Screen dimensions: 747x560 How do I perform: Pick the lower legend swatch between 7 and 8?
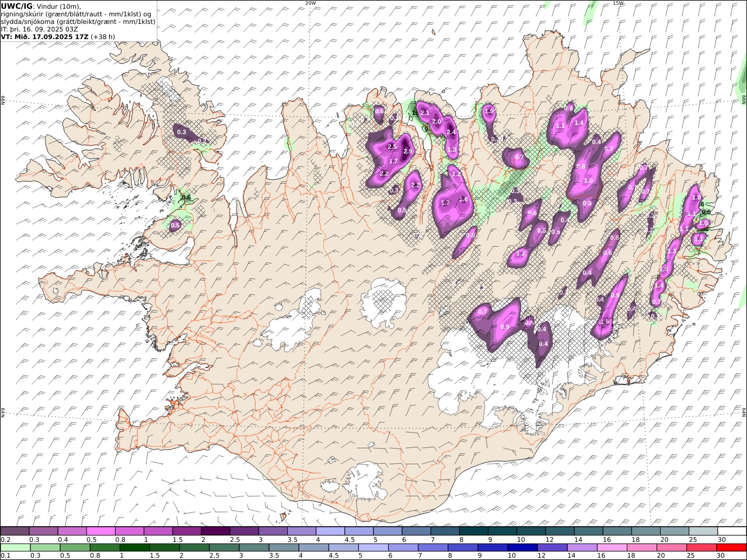(433, 548)
